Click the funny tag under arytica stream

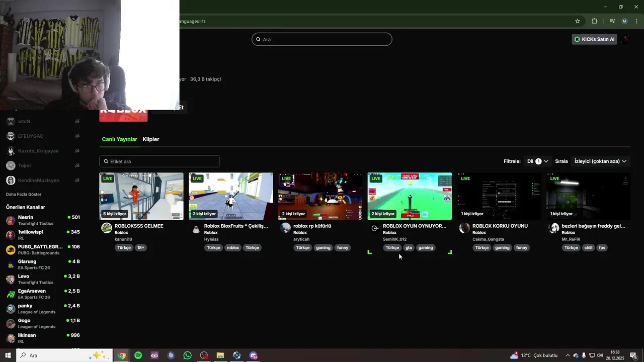343,248
